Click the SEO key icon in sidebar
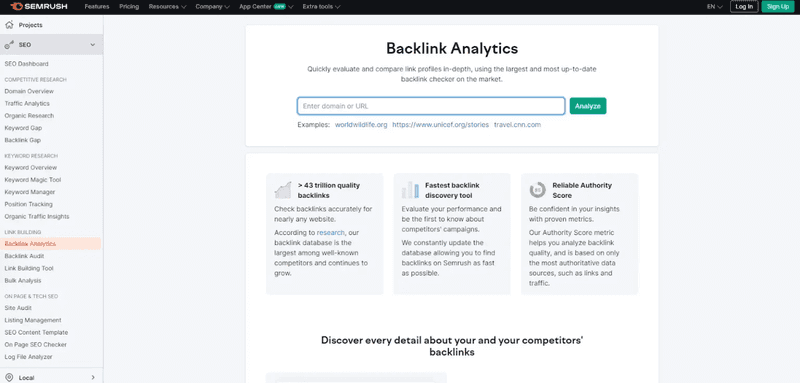The height and width of the screenshot is (383, 800). (x=9, y=45)
